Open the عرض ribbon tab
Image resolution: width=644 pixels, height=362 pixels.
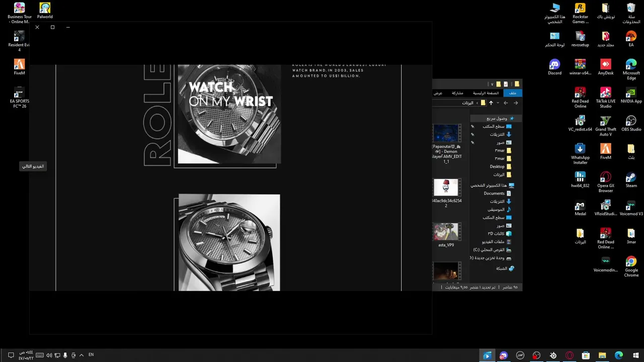(438, 93)
